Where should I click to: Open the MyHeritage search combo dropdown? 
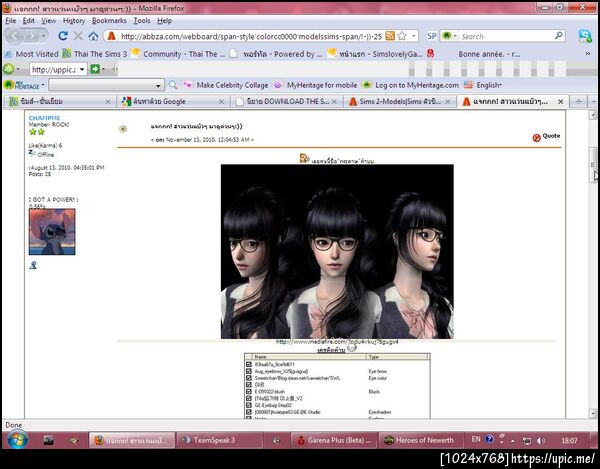158,85
